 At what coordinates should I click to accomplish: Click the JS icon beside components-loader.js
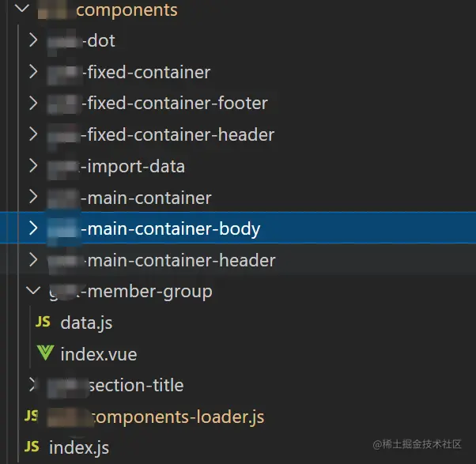(x=32, y=416)
